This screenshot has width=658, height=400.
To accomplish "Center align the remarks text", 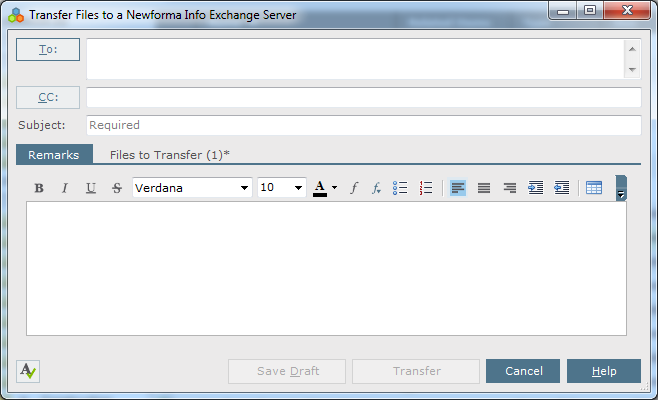I will tap(484, 188).
